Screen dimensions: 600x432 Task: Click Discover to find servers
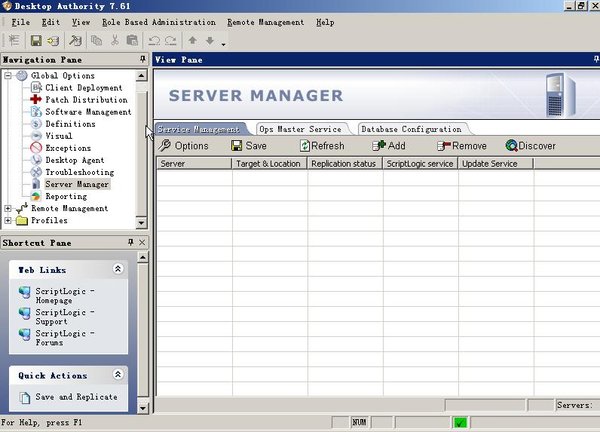(x=530, y=146)
